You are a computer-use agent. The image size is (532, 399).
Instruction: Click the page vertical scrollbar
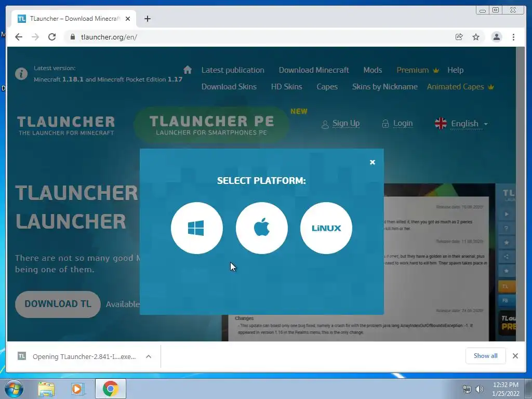coord(521,194)
